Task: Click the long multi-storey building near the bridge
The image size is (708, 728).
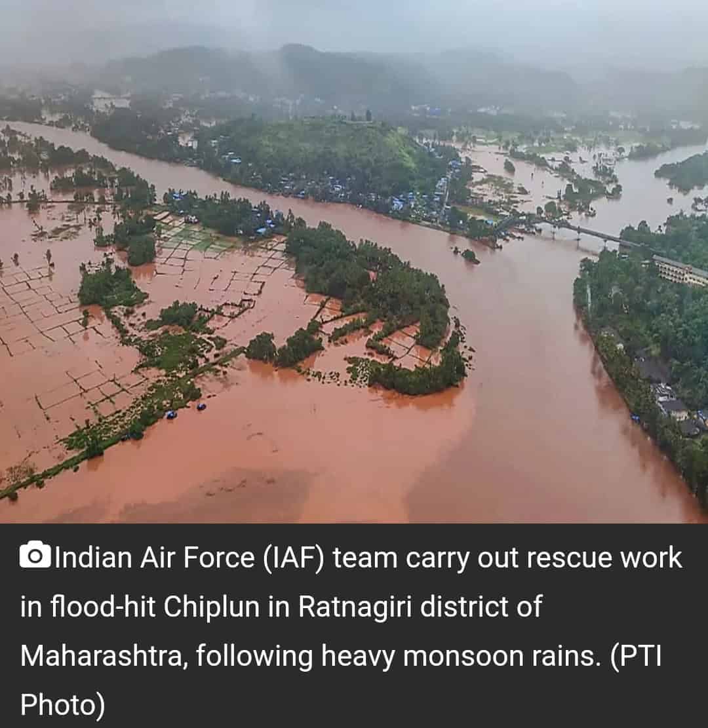Action: tap(679, 271)
